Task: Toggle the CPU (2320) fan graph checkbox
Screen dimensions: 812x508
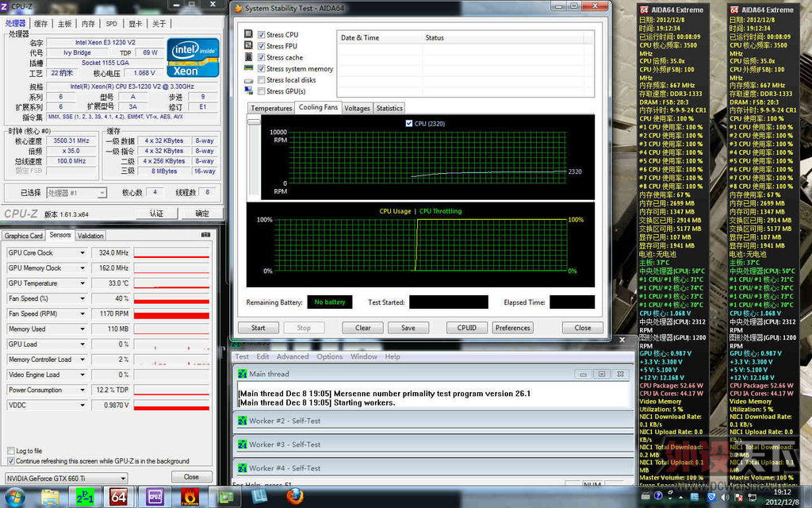Action: pyautogui.click(x=409, y=123)
